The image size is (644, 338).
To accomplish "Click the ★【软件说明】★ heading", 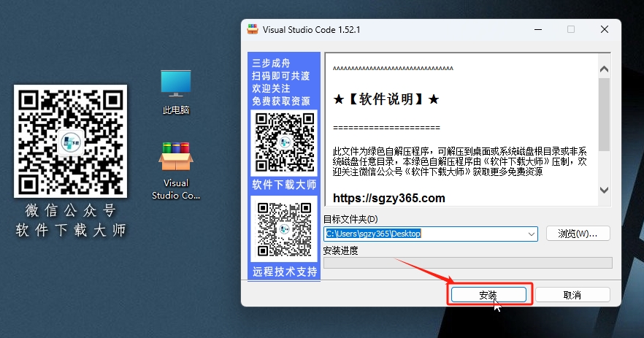I will click(386, 99).
